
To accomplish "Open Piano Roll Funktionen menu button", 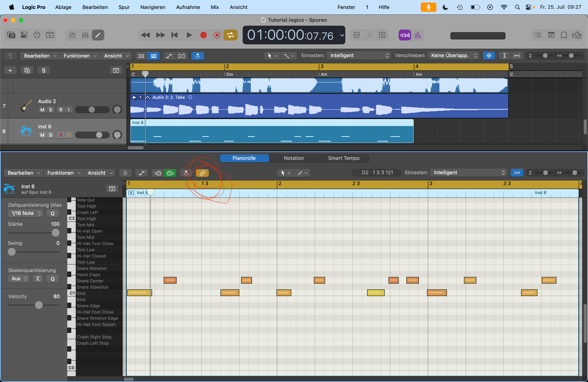I will tap(64, 173).
